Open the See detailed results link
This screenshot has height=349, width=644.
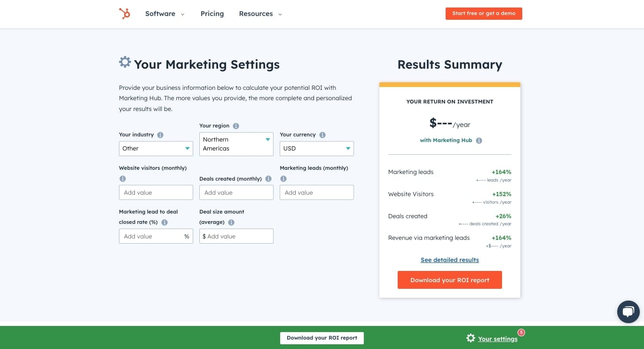[x=449, y=260]
